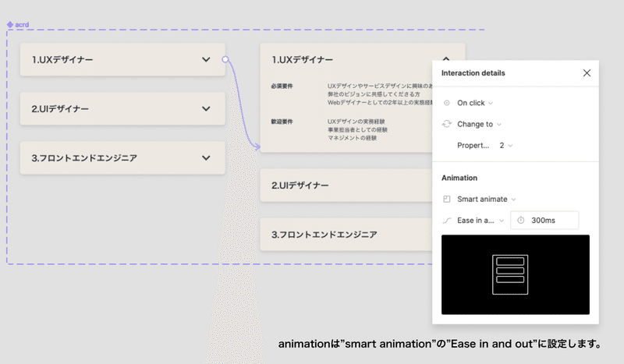Collapse the opened 1.UXデザイナー accordion chevron
This screenshot has width=624, height=364.
tap(446, 58)
